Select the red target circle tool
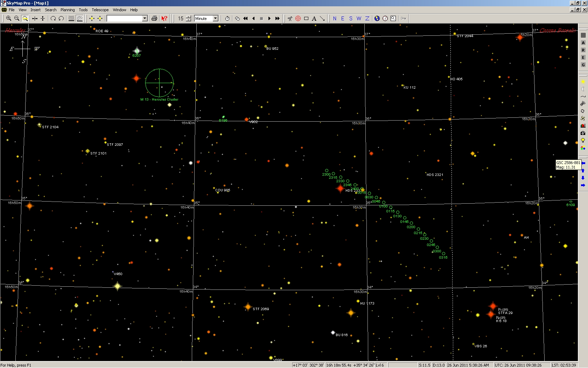The height and width of the screenshot is (368, 588). (x=298, y=19)
